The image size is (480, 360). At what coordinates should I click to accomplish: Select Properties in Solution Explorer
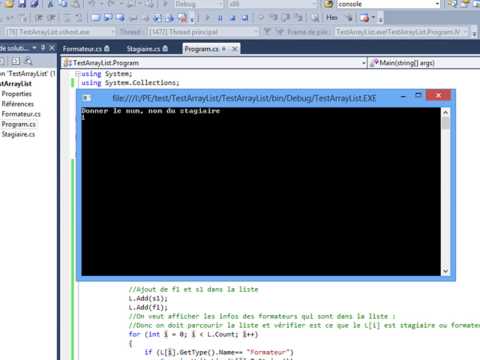pyautogui.click(x=17, y=94)
